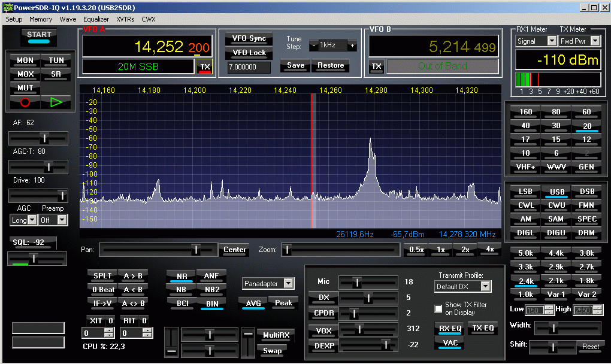Image resolution: width=611 pixels, height=364 pixels.
Task: Click the 7.000000 memory frequency field
Action: [x=249, y=67]
